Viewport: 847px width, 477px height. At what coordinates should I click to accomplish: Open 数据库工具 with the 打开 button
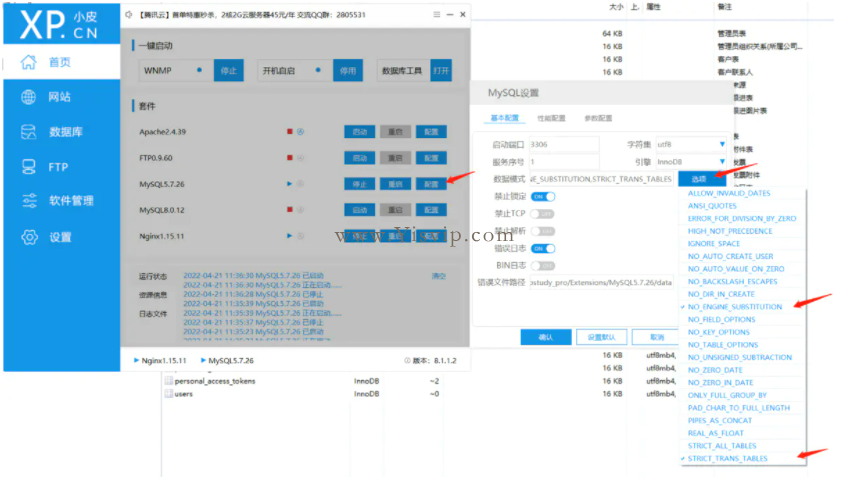tap(441, 70)
